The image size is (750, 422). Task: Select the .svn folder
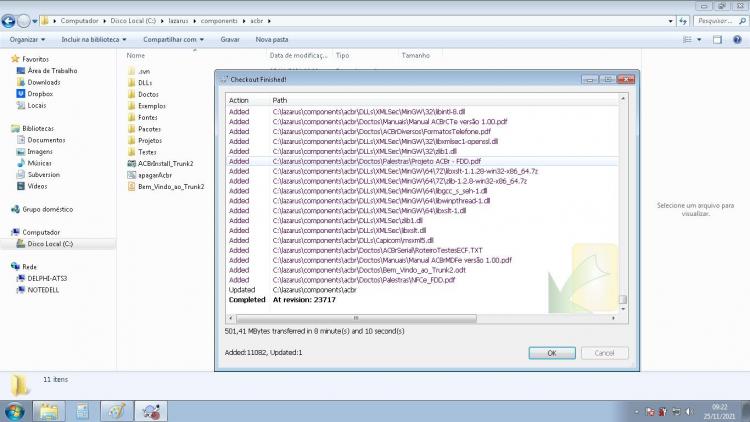tap(139, 71)
